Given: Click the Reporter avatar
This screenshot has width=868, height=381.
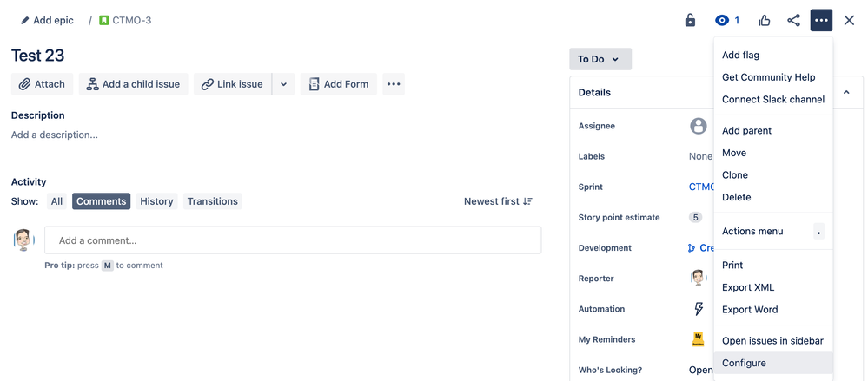Looking at the screenshot, I should coord(699,279).
